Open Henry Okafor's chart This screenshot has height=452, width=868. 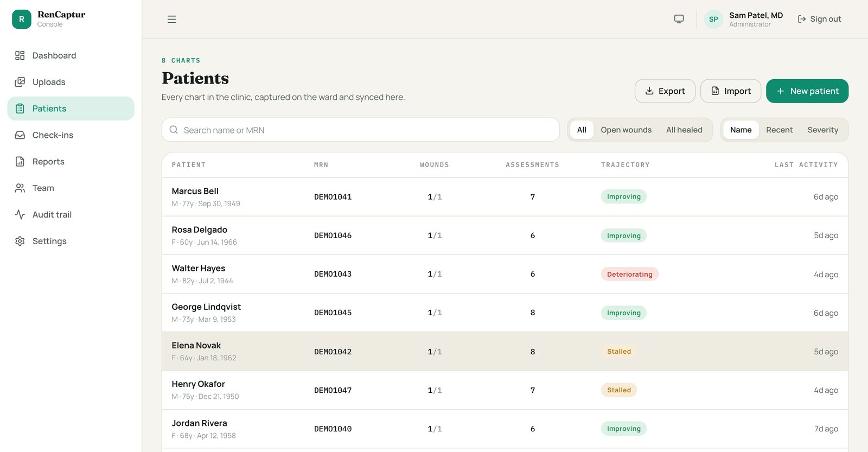505,390
